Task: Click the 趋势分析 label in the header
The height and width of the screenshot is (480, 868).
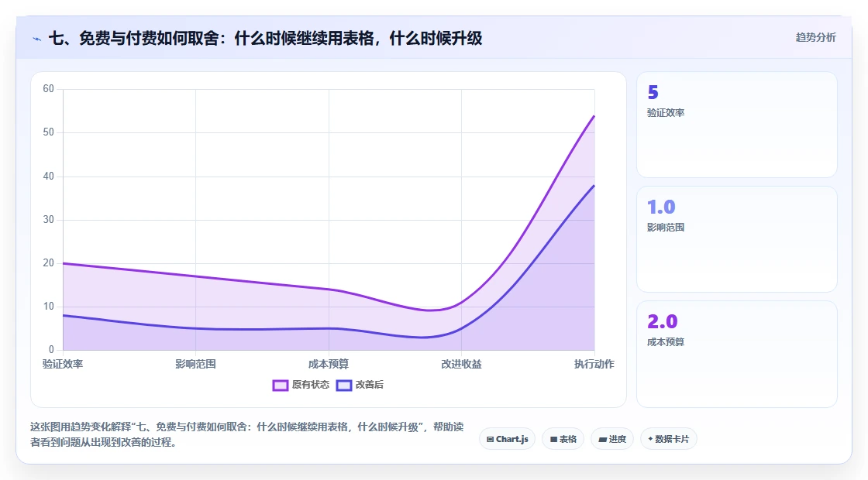Action: click(815, 37)
